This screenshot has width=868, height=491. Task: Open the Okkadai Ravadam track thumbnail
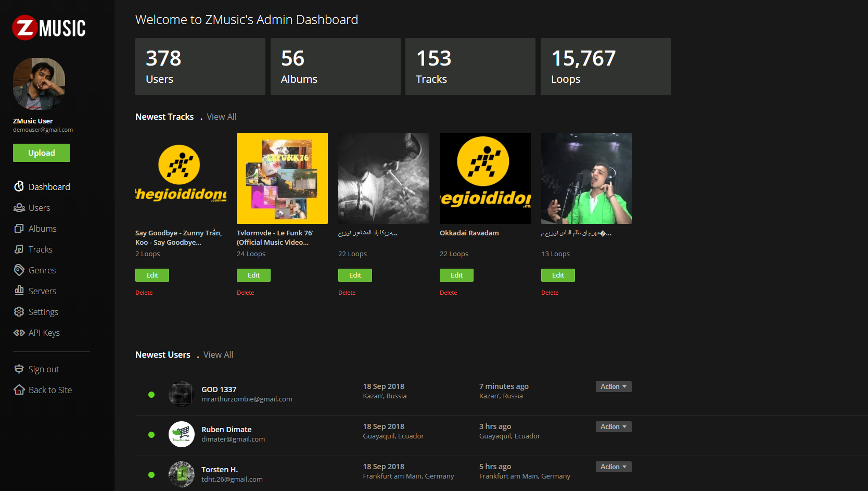[485, 178]
